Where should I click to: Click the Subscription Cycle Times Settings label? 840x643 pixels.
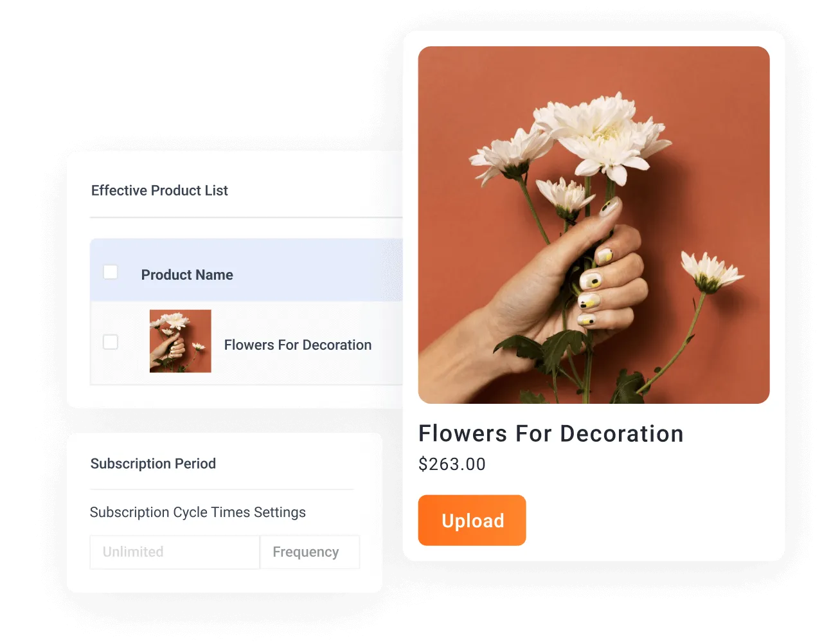coord(198,512)
